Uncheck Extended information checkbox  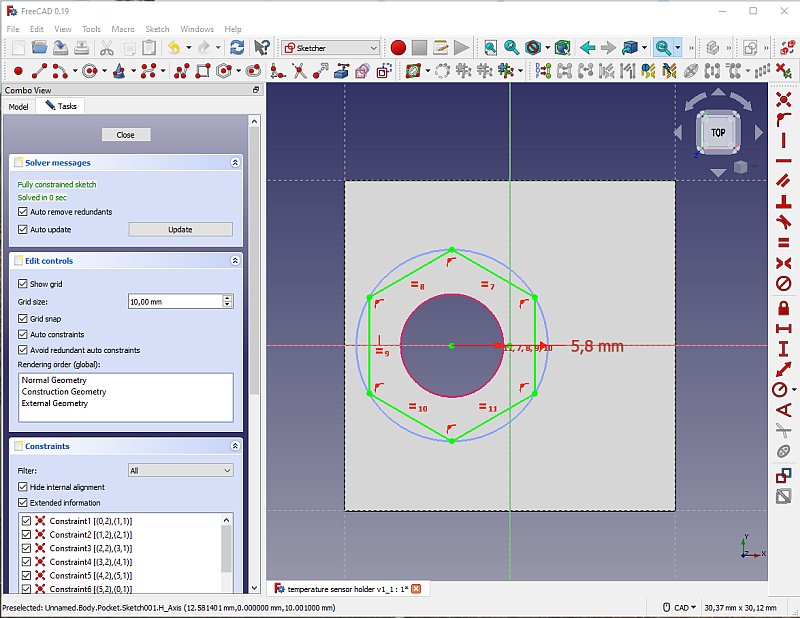pos(22,502)
